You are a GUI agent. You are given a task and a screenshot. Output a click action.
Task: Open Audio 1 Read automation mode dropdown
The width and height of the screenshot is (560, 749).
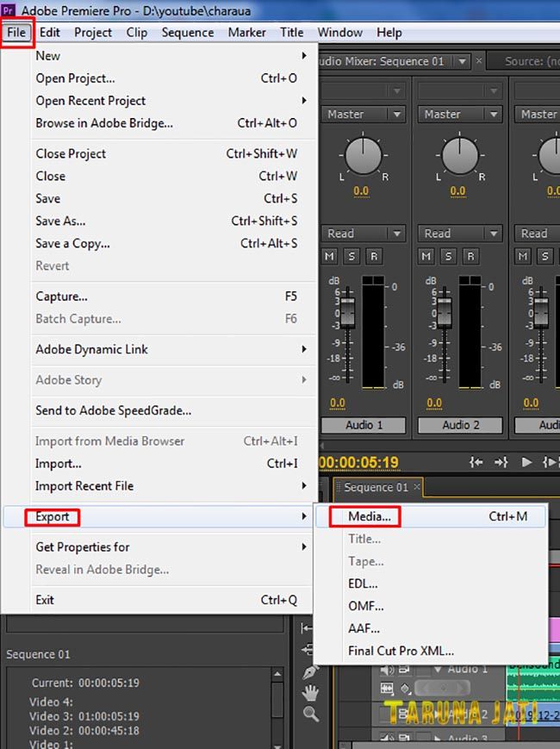click(364, 233)
